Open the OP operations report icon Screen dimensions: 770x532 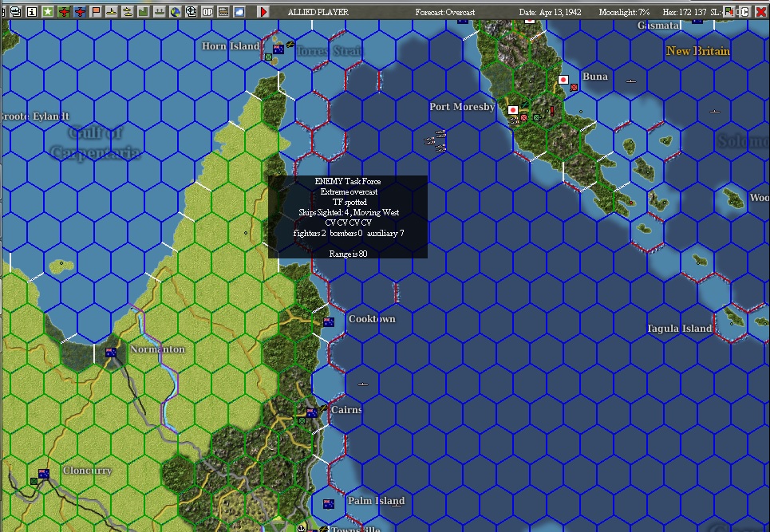tap(207, 12)
